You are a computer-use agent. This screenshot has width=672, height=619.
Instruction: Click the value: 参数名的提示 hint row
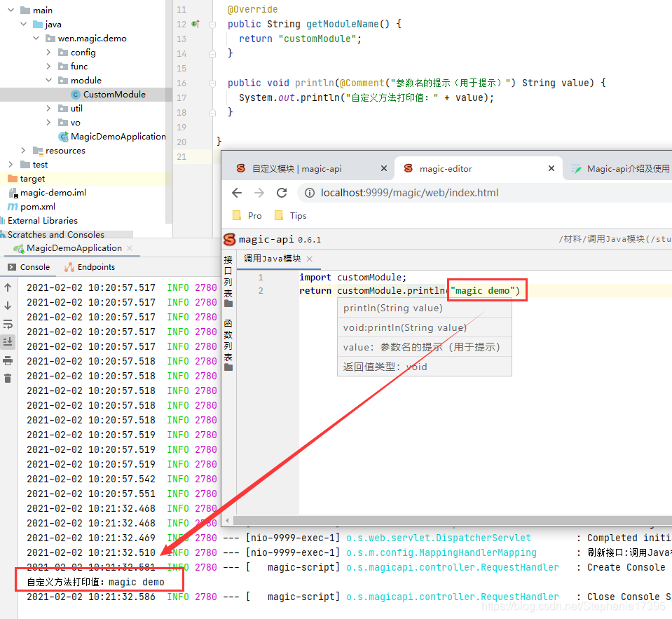click(425, 347)
